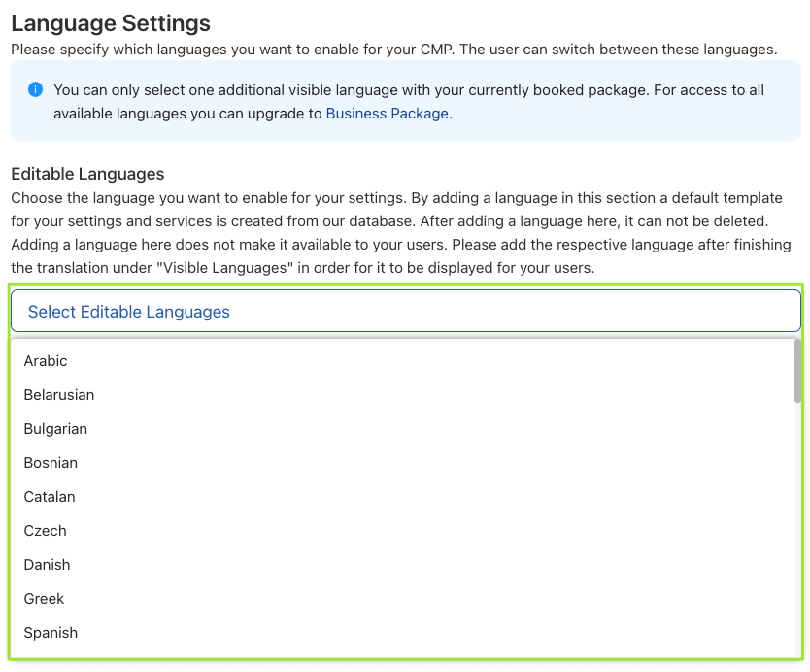Click the language list scrollbar thumb
The height and width of the screenshot is (672, 810).
pyautogui.click(x=797, y=371)
